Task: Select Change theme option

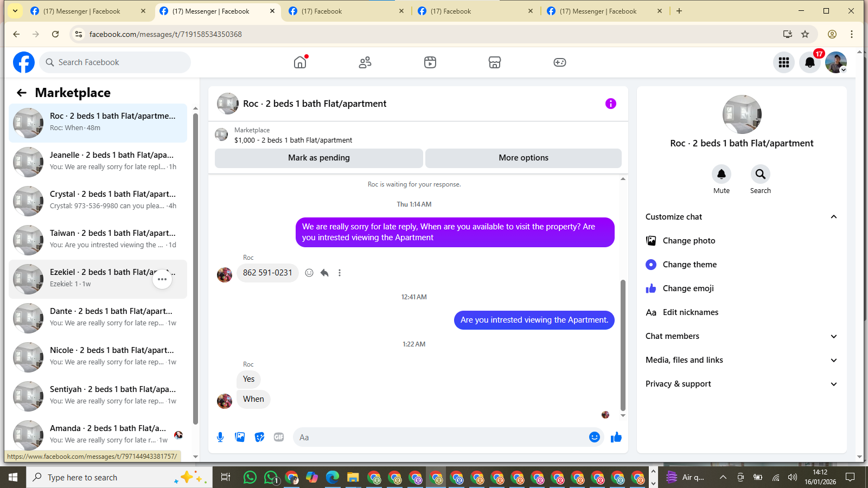Action: coord(742,265)
